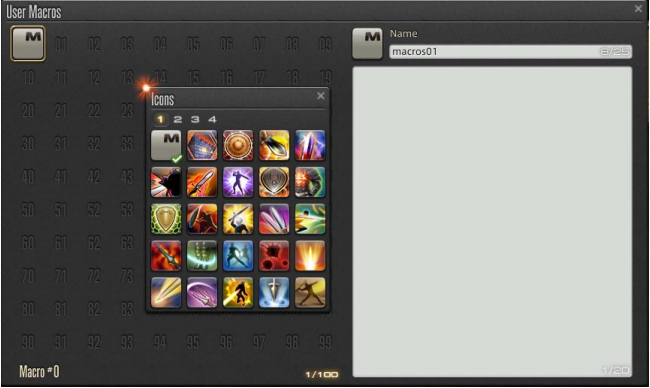Pick the green and yellow flying kick icon
The height and width of the screenshot is (388, 650).
pos(310,219)
